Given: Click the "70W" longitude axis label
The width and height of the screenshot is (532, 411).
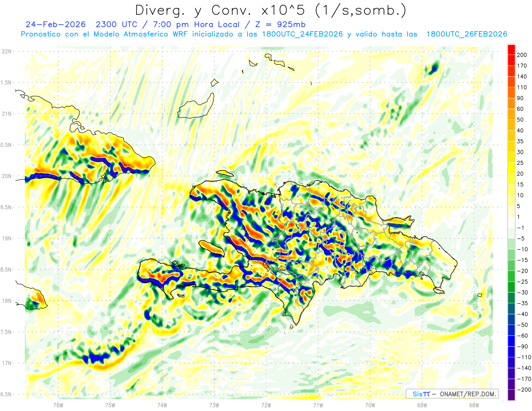Looking at the screenshot, I should pos(370,405).
